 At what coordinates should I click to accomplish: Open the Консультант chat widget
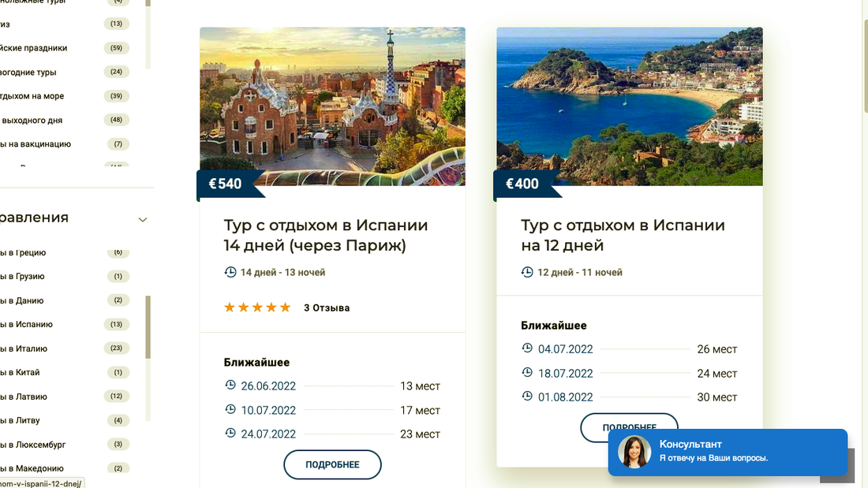click(x=727, y=452)
